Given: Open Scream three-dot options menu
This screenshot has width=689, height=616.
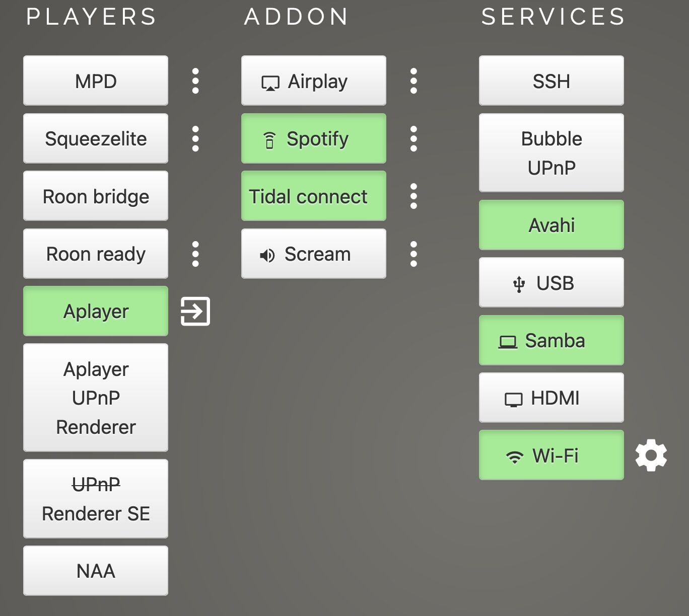Looking at the screenshot, I should (414, 254).
